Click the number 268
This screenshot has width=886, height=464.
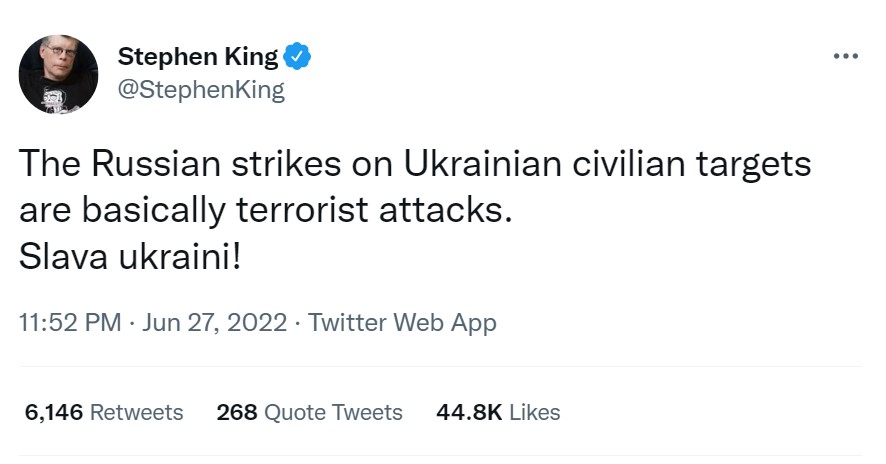click(x=237, y=412)
